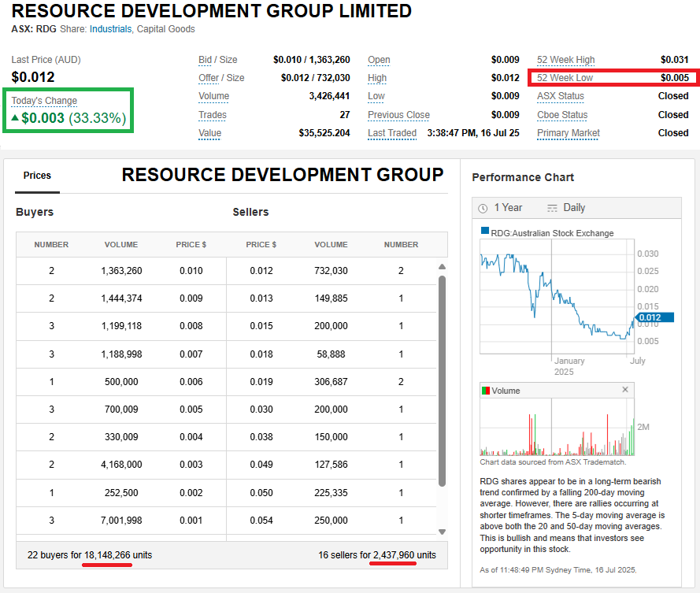Click the interval icon beside Daily
700x593 pixels.
pyautogui.click(x=552, y=208)
